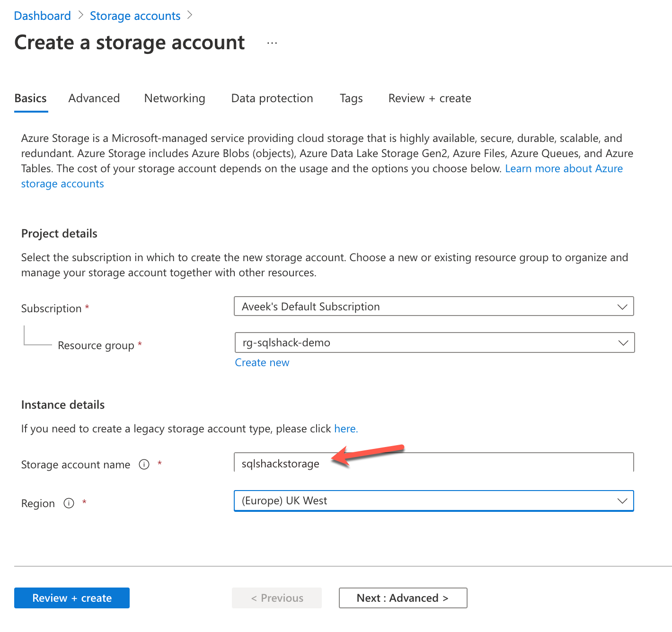Open the Networking tab

pos(175,98)
